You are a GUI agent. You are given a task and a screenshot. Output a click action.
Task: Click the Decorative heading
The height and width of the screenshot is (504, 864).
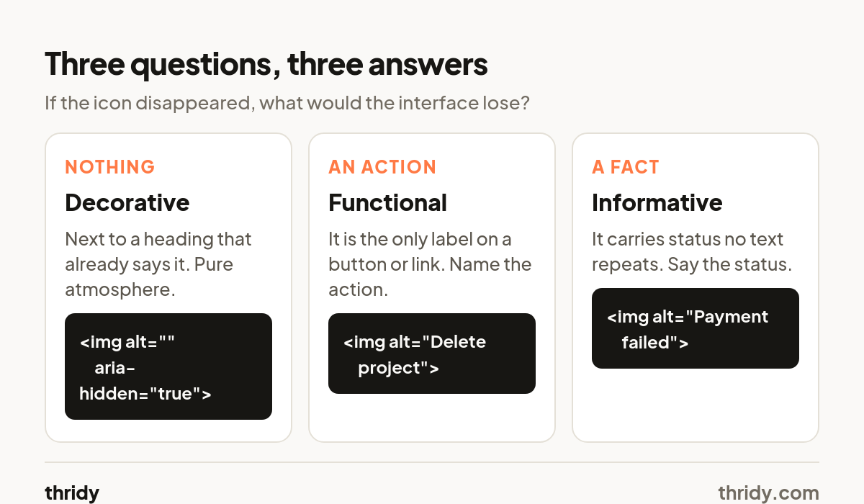127,203
